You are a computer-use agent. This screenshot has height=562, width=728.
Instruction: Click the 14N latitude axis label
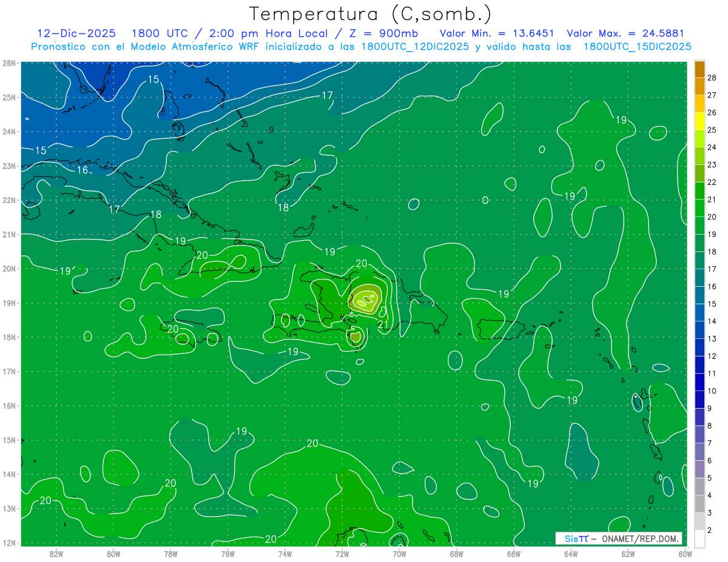click(x=9, y=474)
